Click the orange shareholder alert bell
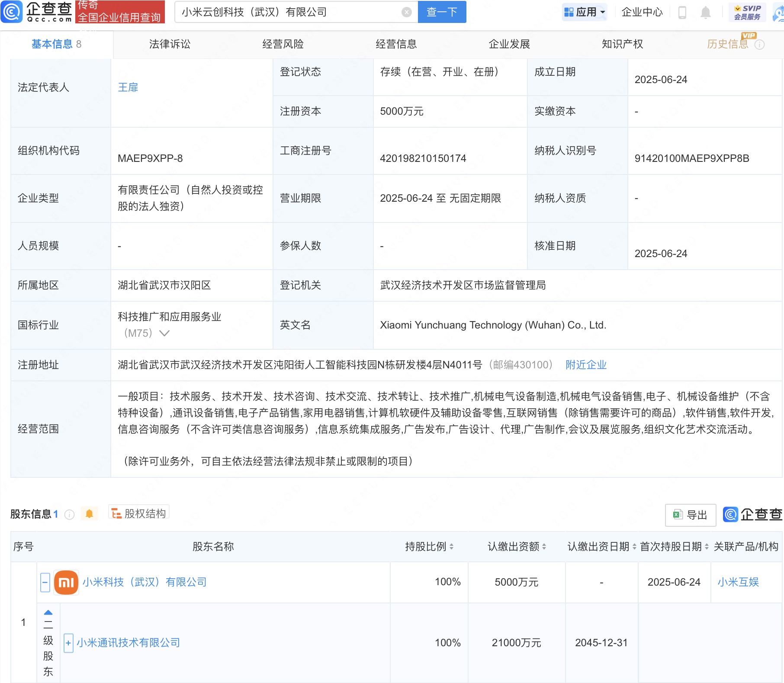The width and height of the screenshot is (784, 683). pos(90,514)
